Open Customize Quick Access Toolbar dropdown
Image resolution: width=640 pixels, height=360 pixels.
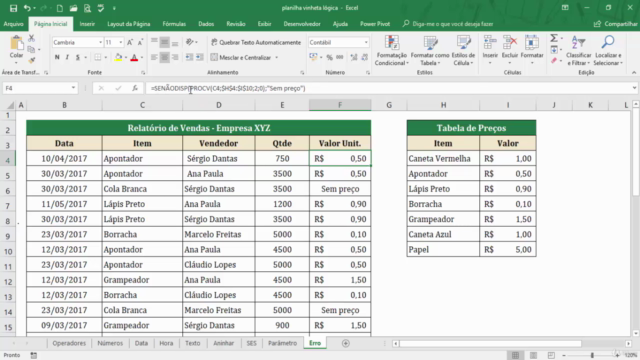point(114,8)
